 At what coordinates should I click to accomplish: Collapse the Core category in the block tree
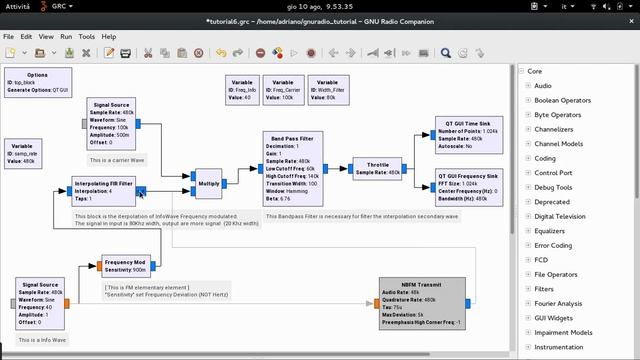522,71
